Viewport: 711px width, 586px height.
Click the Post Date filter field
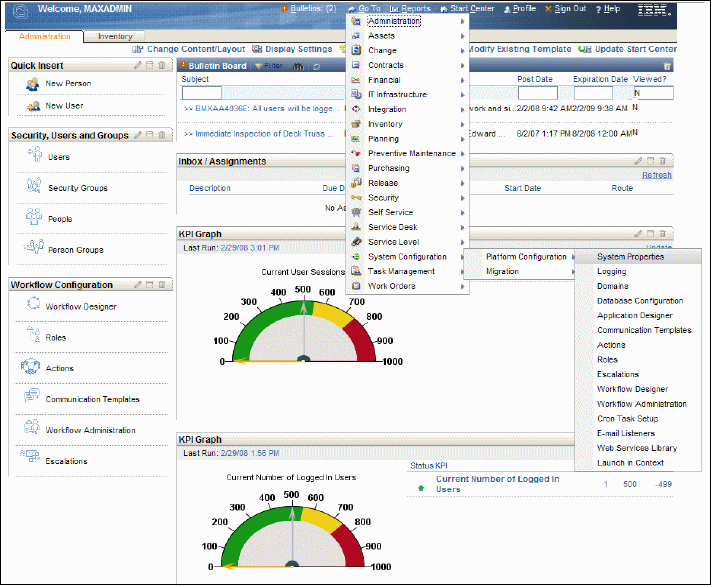tap(538, 93)
